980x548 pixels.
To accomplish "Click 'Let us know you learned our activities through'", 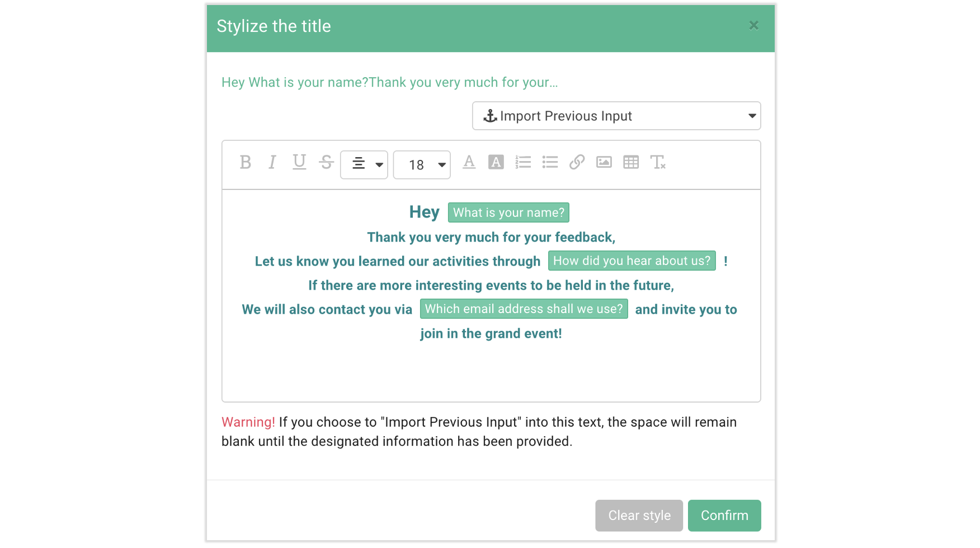I will pyautogui.click(x=398, y=261).
